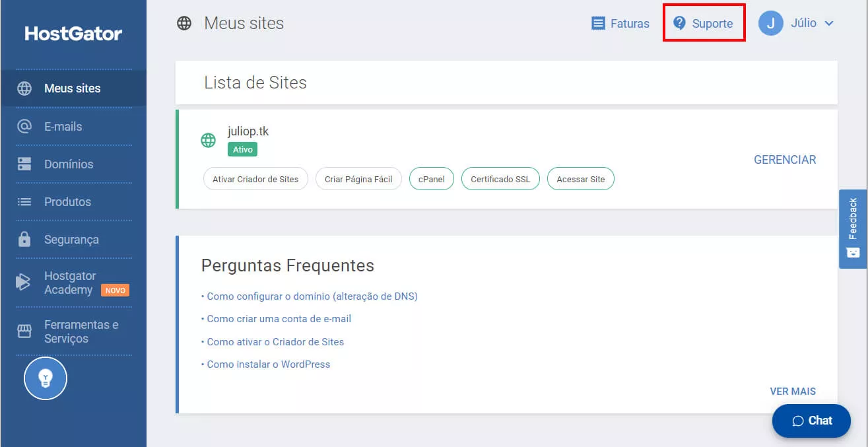
Task: Click the green globe icon beside juliop.tk
Action: tap(208, 140)
